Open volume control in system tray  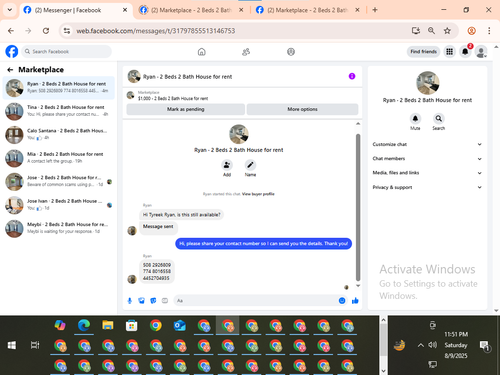click(x=432, y=345)
